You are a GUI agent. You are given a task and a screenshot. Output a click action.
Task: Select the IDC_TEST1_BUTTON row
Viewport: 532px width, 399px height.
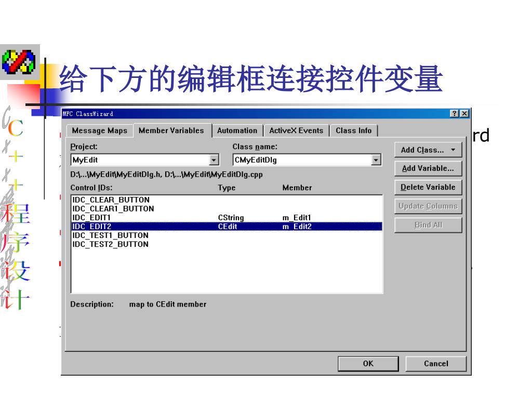(x=227, y=235)
